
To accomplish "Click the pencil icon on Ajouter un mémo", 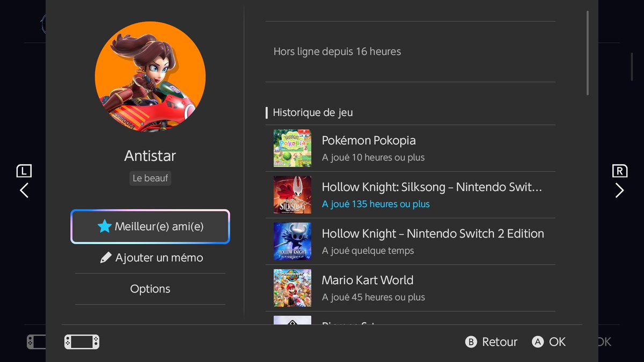I will coord(107,257).
